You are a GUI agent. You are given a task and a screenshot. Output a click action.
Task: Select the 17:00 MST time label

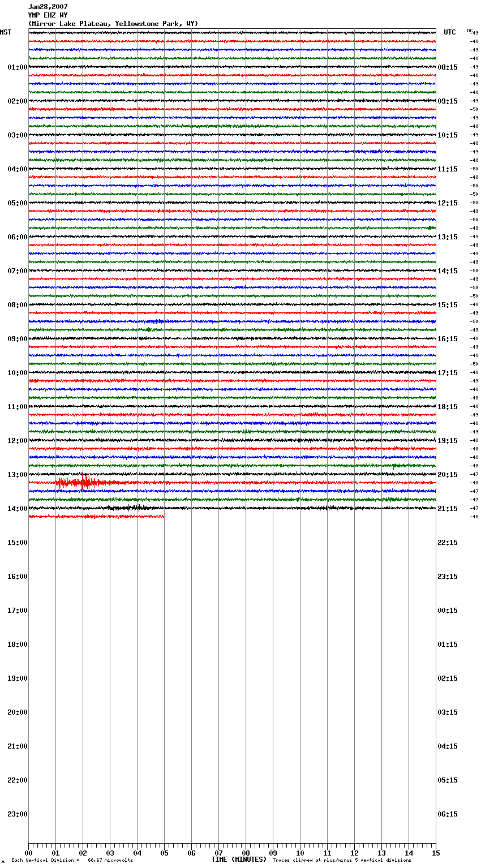coord(17,611)
